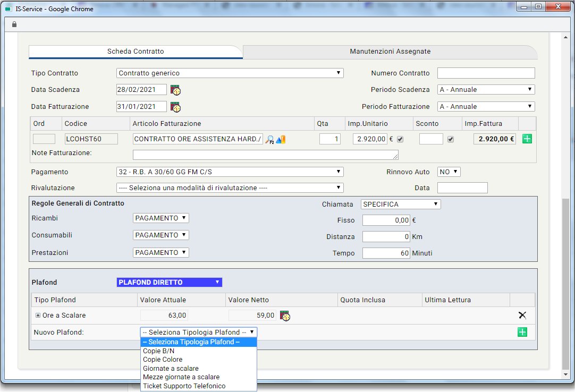This screenshot has width=575, height=392.
Task: Click Articolo Fatturazione text field
Action: (198, 139)
